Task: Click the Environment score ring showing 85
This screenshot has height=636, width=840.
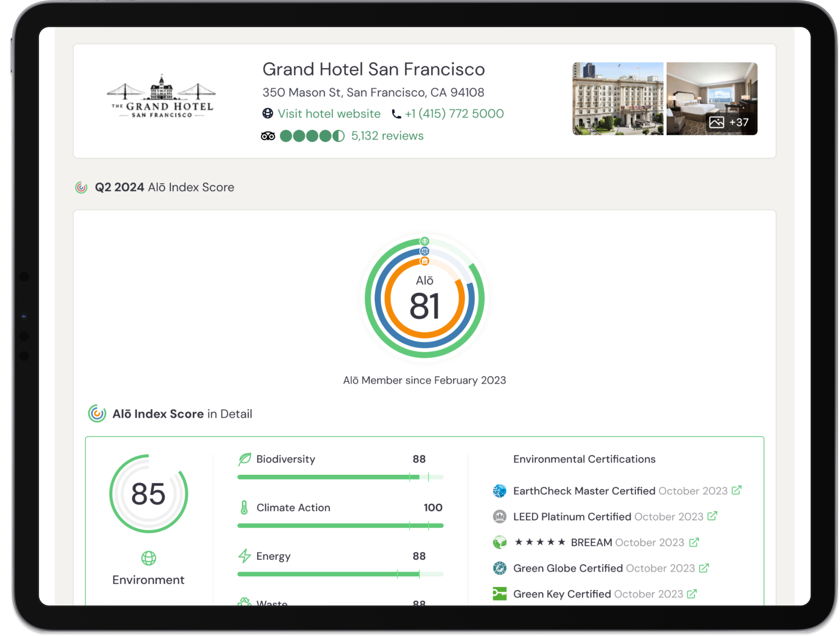Action: click(148, 494)
